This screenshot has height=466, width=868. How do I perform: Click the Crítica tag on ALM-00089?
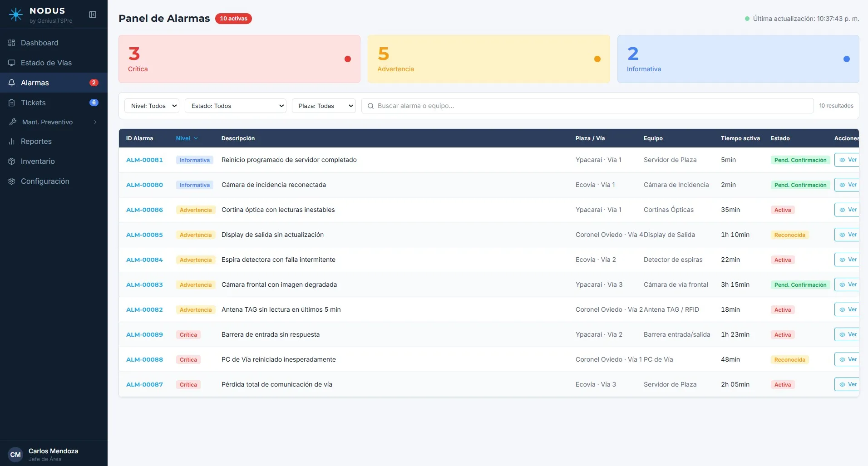[x=188, y=334]
